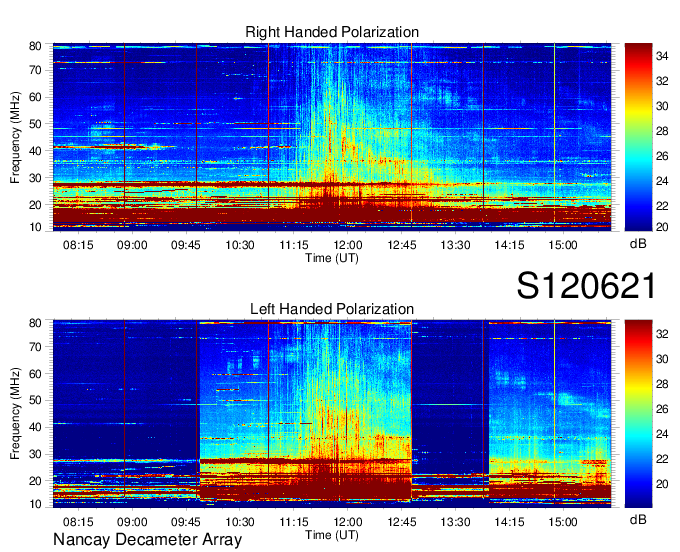Click "Frequency (MHz)" label of Left Handed plot

pyautogui.click(x=15, y=414)
